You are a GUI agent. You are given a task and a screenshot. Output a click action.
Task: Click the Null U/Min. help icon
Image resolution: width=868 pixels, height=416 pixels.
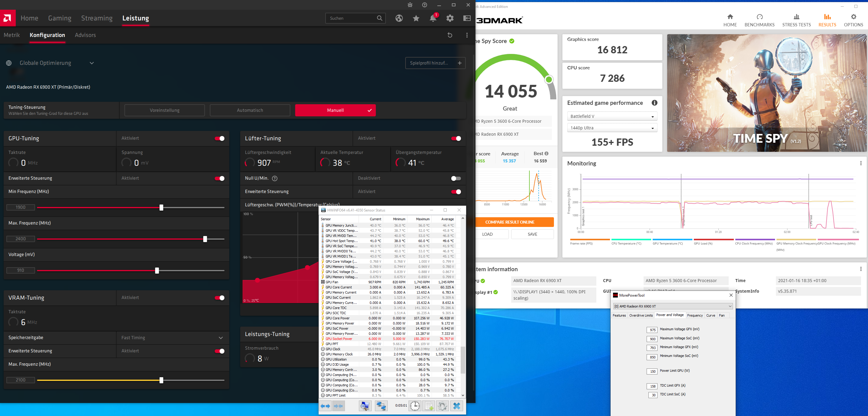pos(275,178)
